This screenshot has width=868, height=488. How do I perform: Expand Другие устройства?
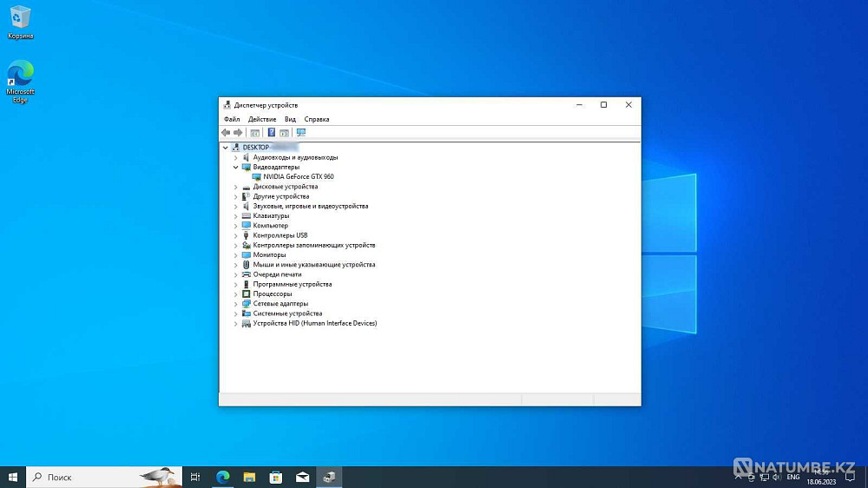point(236,196)
